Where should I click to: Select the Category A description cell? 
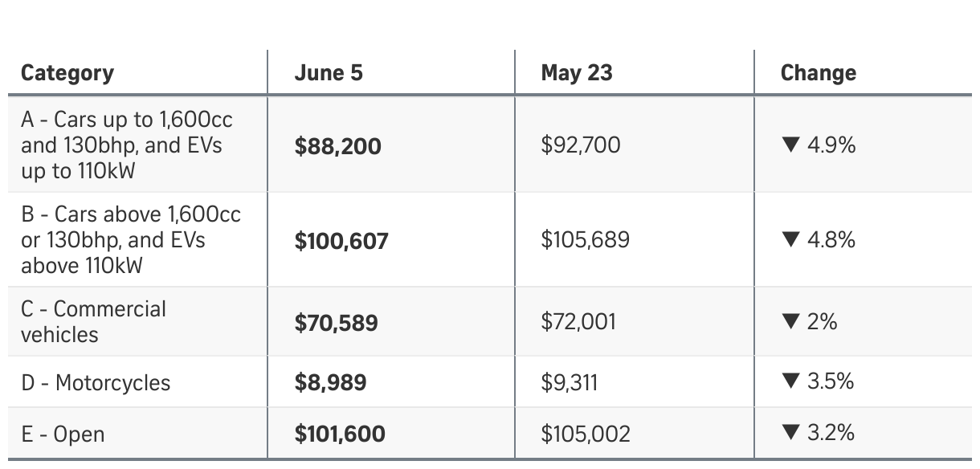point(127,145)
